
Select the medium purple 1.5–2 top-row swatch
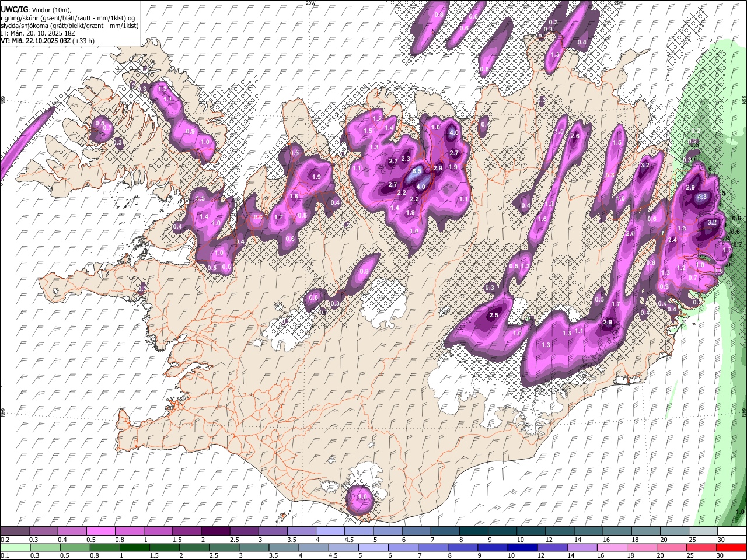[187, 531]
